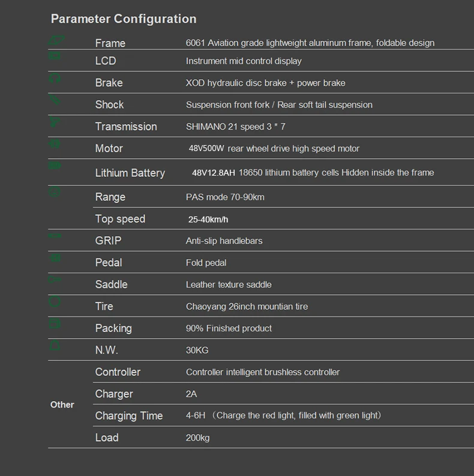
Task: Click the green Pedal icon
Action: (x=55, y=258)
